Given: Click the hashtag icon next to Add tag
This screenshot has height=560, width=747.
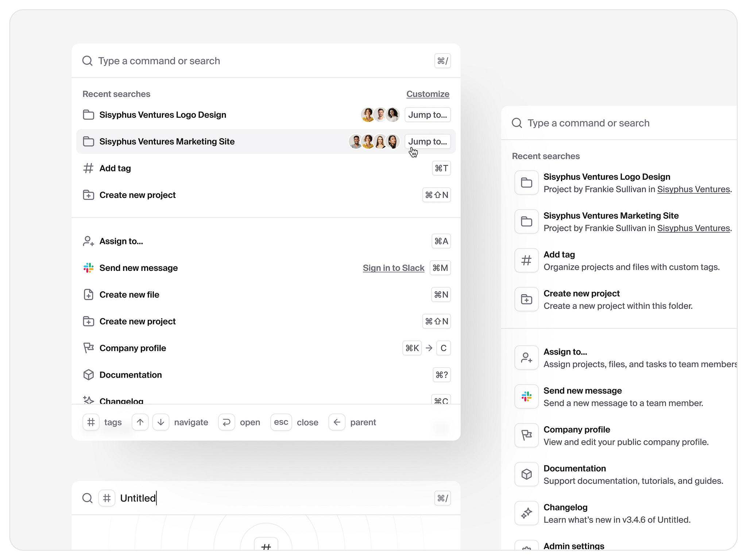Looking at the screenshot, I should pyautogui.click(x=88, y=168).
